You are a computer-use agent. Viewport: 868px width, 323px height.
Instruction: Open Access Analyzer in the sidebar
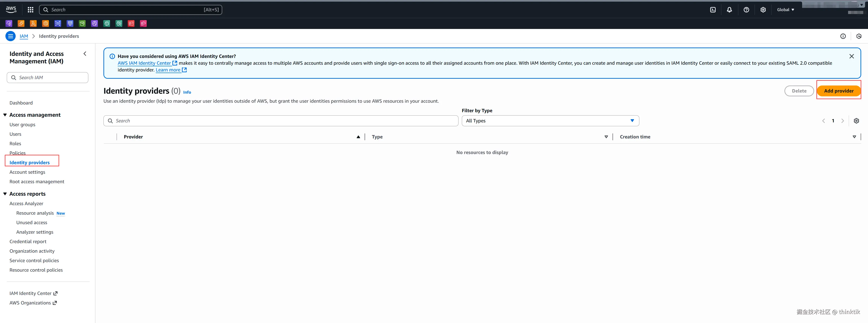click(x=26, y=203)
